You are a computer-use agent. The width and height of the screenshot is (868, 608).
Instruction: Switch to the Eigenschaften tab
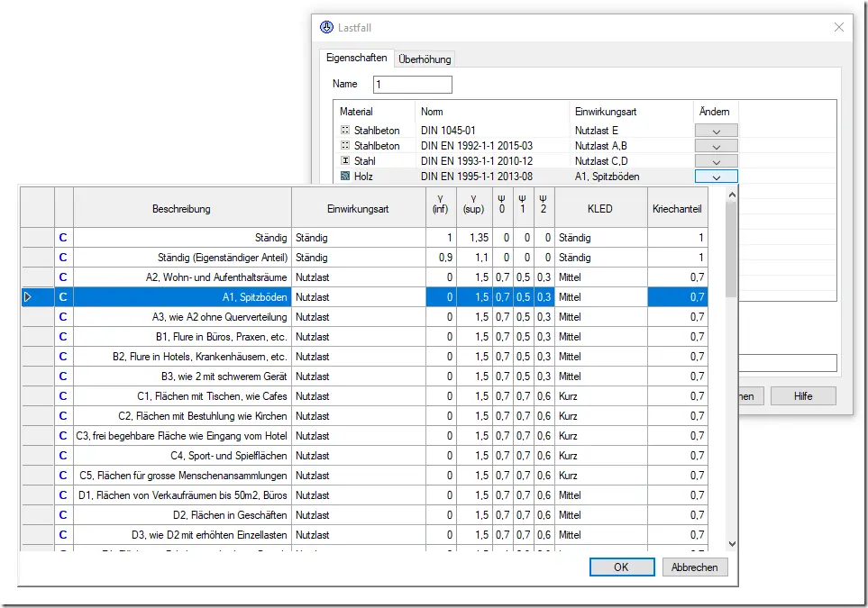(357, 58)
